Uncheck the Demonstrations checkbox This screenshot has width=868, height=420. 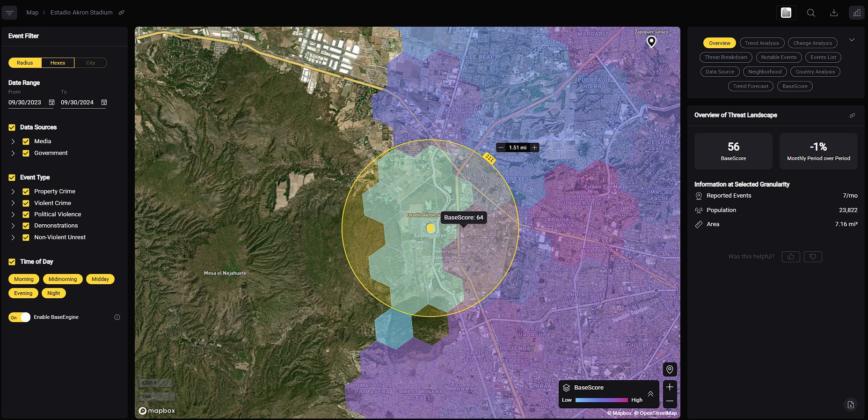click(26, 226)
